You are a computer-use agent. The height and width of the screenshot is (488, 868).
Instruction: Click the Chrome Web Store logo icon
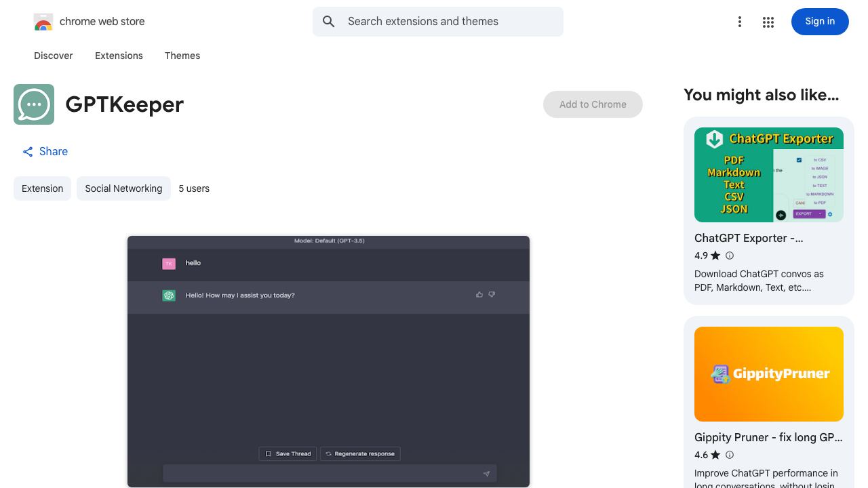[x=43, y=22]
